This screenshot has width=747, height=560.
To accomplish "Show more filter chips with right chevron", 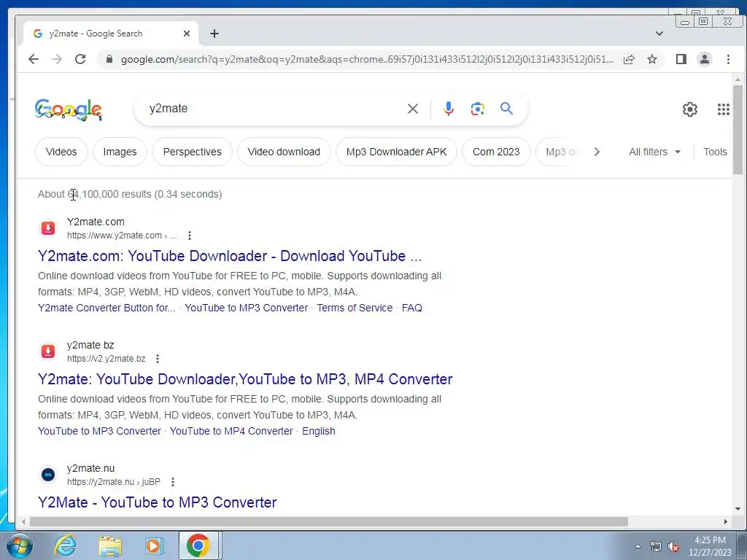I will click(597, 152).
